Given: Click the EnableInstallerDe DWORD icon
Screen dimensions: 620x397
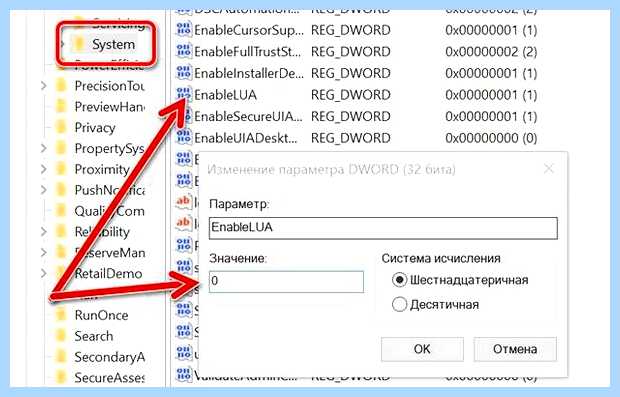Looking at the screenshot, I should point(183,73).
